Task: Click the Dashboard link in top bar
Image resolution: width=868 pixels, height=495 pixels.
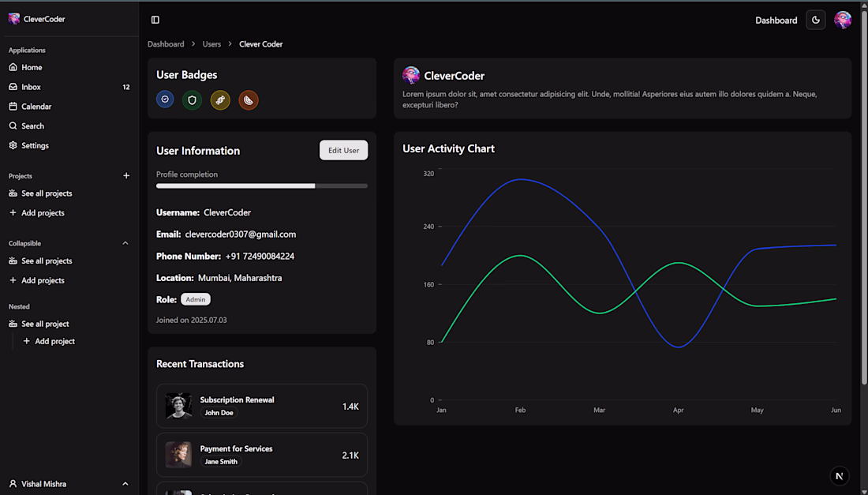Action: tap(776, 20)
